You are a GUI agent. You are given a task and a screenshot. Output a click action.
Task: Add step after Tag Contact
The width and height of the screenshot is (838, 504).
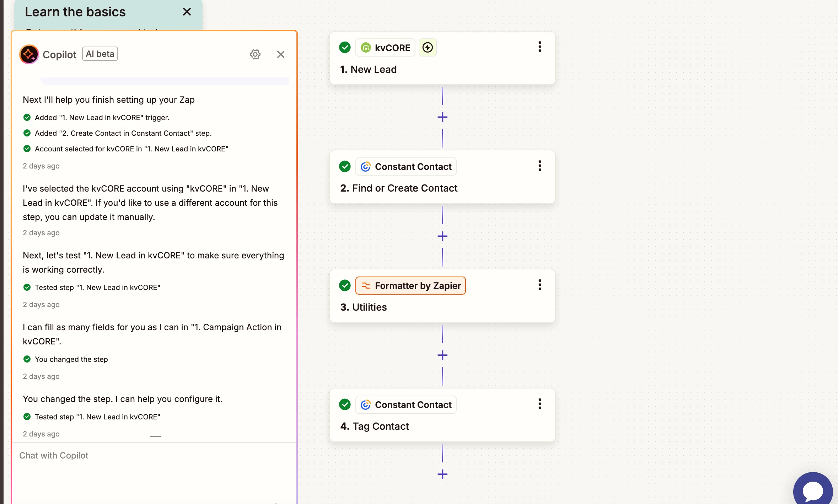[442, 474]
